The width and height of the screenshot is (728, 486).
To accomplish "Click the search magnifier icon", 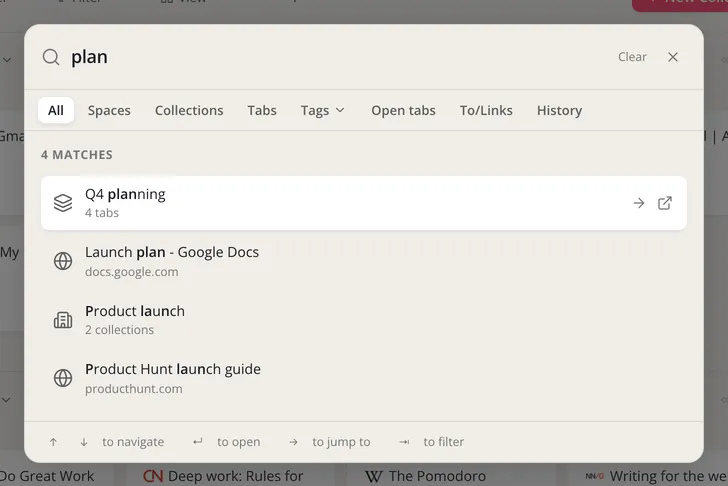I will (x=51, y=57).
